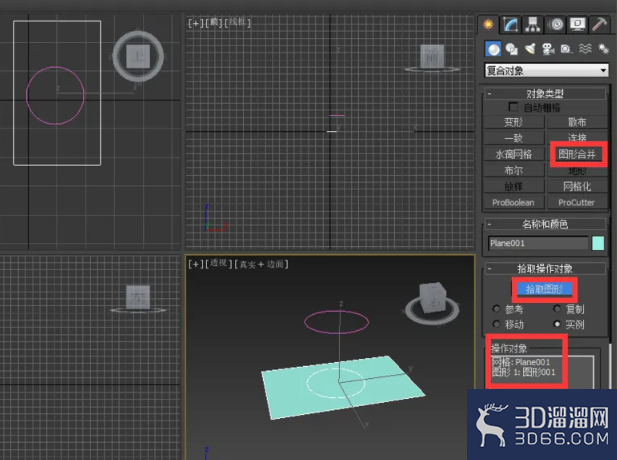Open the Utilities hammer tab
This screenshot has height=460, width=617.
pyautogui.click(x=599, y=24)
